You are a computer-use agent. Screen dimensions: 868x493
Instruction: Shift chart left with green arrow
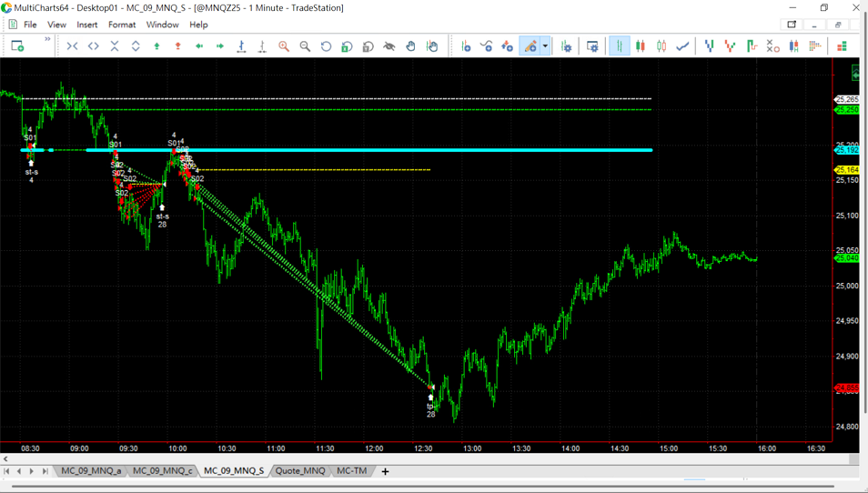[x=199, y=46]
